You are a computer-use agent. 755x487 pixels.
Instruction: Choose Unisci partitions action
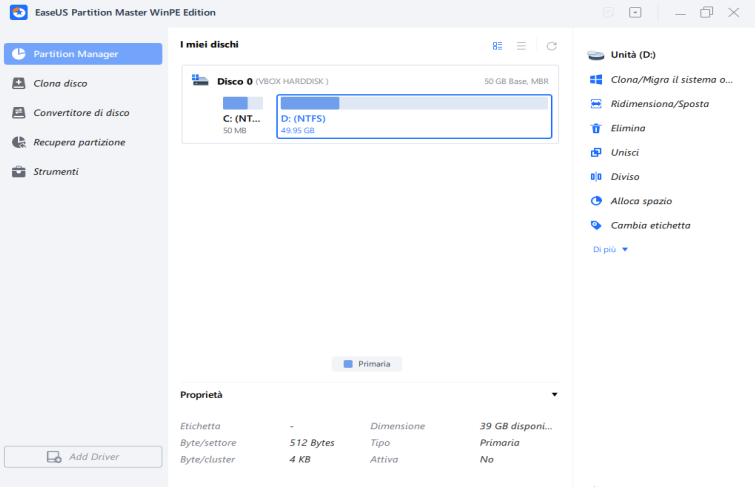[x=625, y=152]
